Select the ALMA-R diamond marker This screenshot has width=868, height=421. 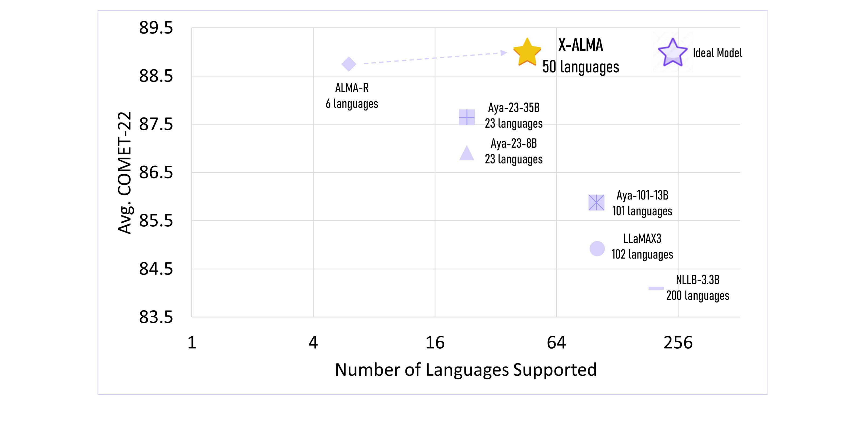coord(349,64)
